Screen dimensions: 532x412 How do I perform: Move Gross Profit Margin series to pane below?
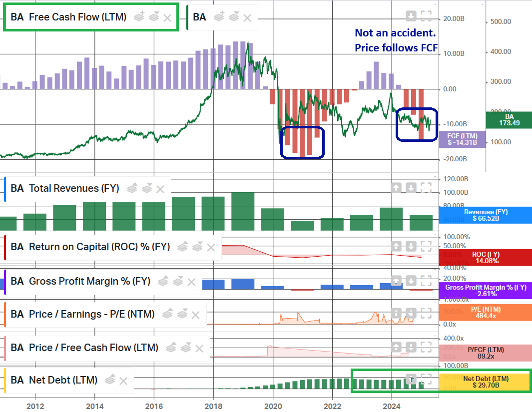178,281
